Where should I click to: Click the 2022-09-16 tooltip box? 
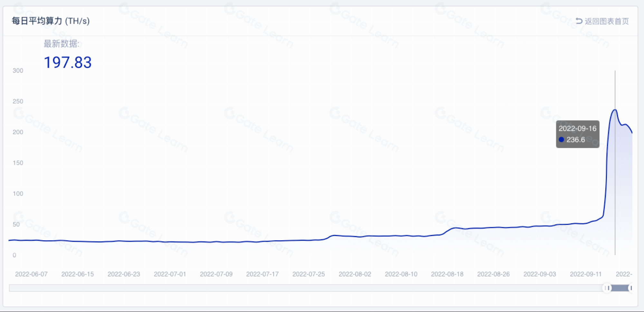(578, 134)
